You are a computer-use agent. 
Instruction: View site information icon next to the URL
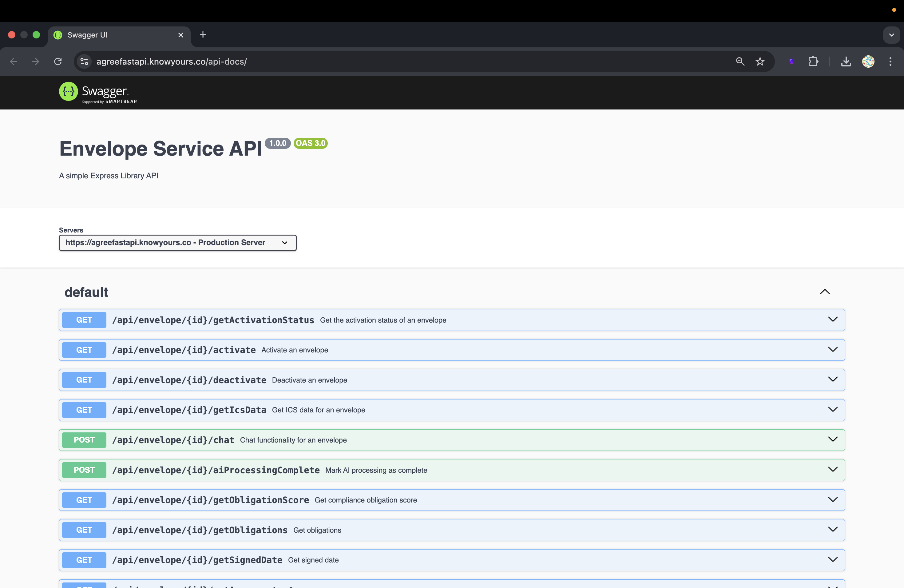tap(84, 62)
